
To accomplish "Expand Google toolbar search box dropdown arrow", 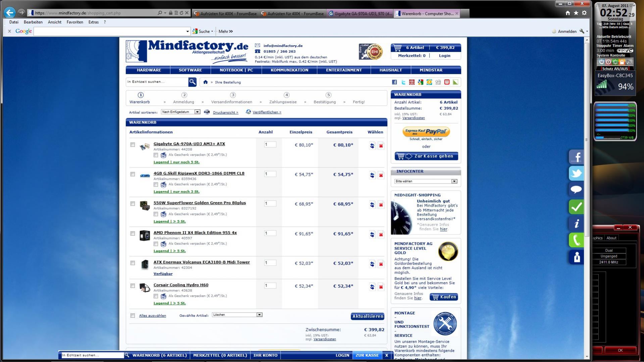I will [x=188, y=32].
